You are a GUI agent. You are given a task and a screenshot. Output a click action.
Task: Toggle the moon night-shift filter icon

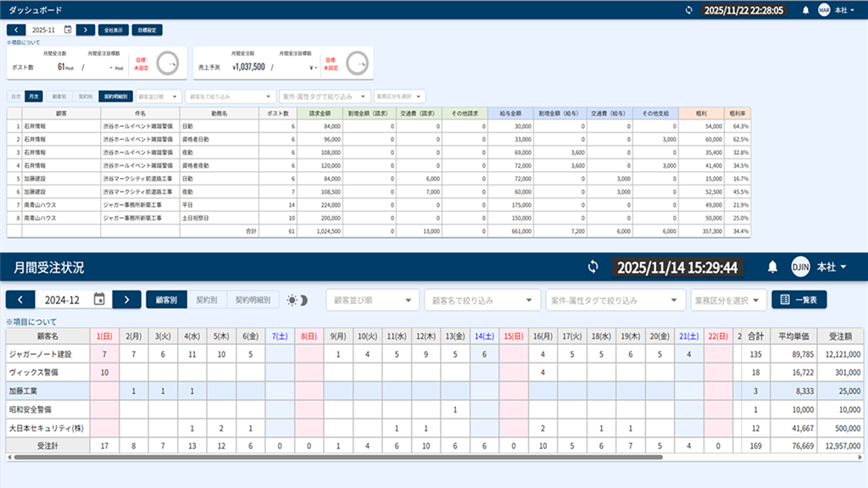[x=304, y=301]
